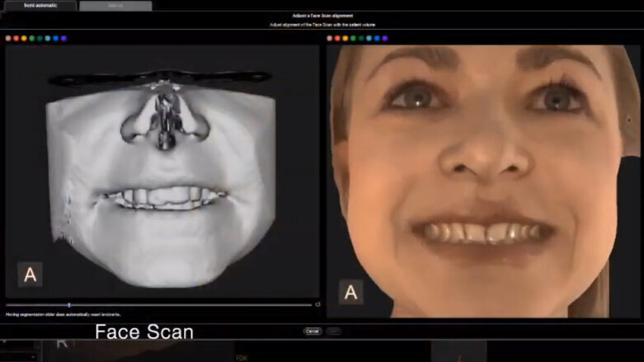Pick the blue landmark dot above the CT viewport
The width and height of the screenshot is (644, 362).
click(x=55, y=38)
